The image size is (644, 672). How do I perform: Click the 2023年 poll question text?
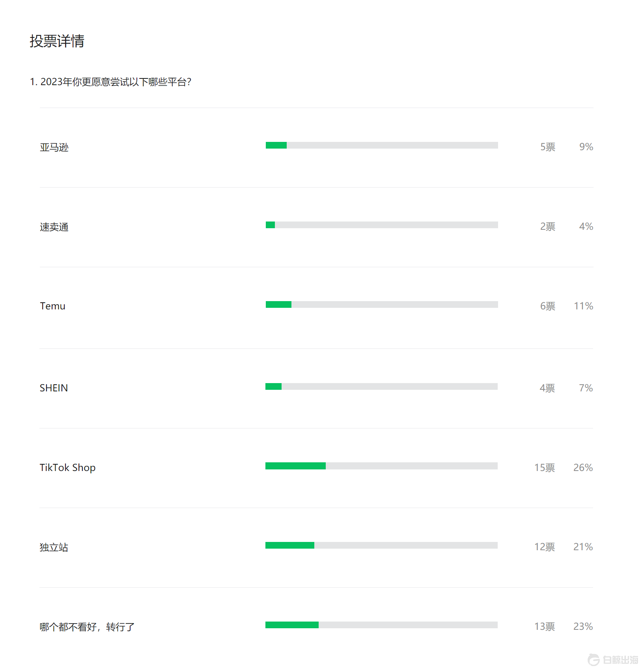click(x=110, y=82)
